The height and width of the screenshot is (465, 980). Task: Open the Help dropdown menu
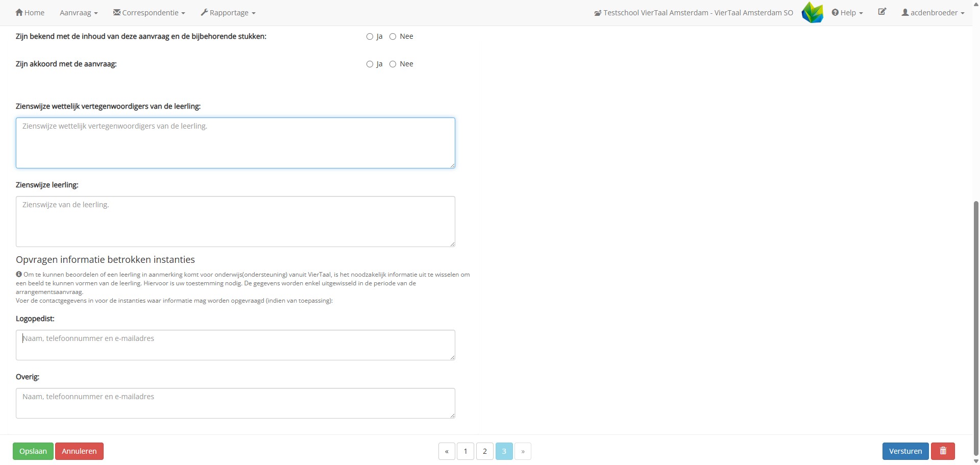pyautogui.click(x=847, y=13)
